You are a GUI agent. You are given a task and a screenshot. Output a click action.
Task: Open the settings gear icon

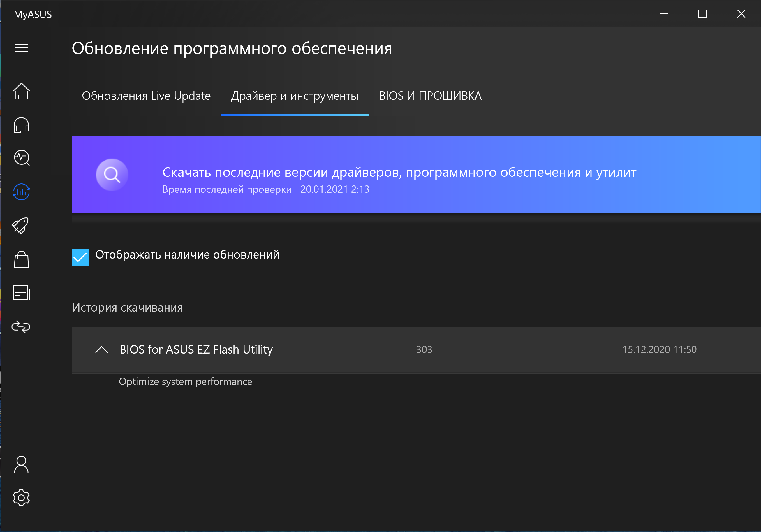[21, 498]
